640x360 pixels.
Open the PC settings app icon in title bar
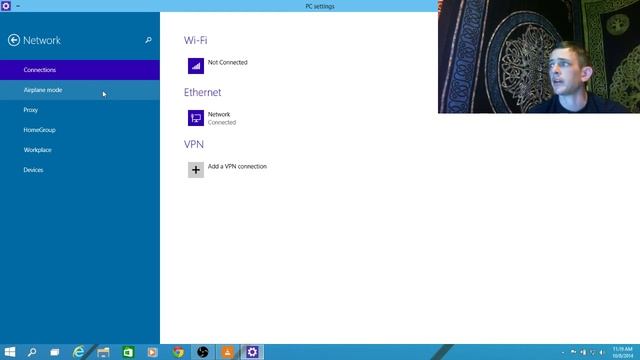coord(6,6)
